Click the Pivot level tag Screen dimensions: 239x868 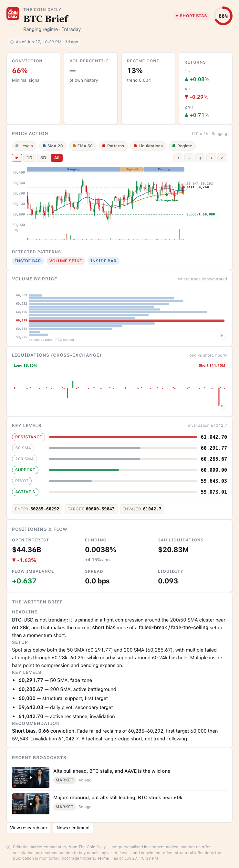point(22,481)
